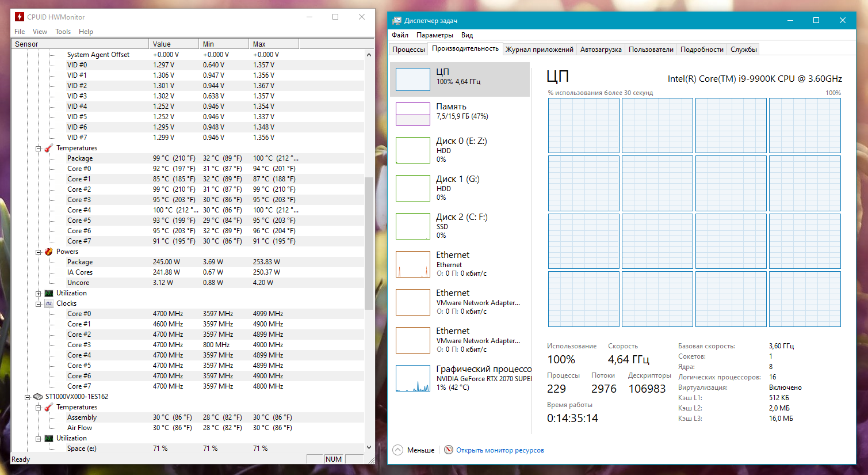Collapse the ST1000VX000-1ES162 drive node
Viewport: 868px width, 475px height.
(28, 397)
